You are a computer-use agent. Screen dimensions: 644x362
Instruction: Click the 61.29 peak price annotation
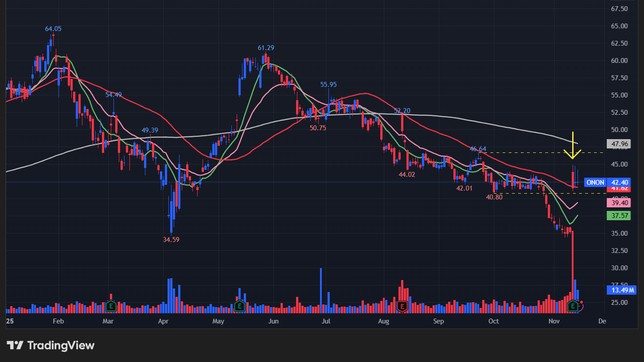[266, 48]
